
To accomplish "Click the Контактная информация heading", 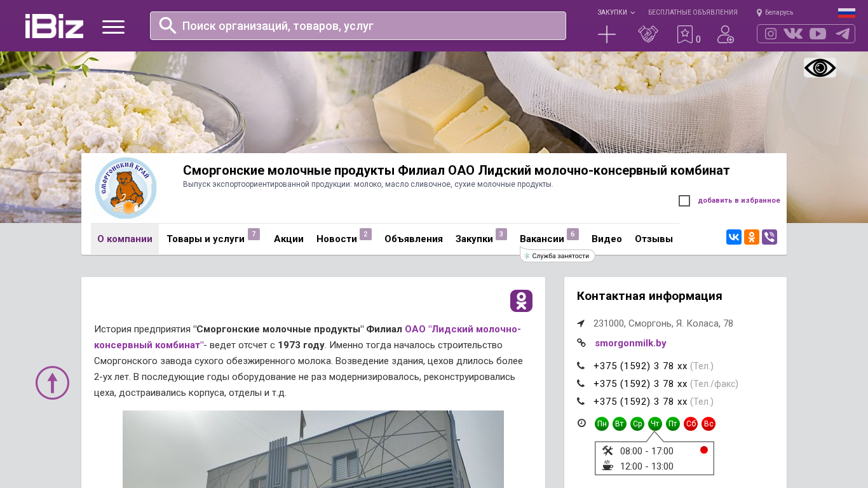I will 649,296.
